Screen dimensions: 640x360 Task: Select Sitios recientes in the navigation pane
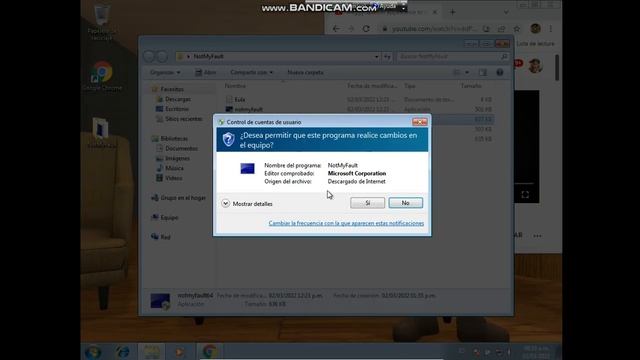pyautogui.click(x=179, y=119)
